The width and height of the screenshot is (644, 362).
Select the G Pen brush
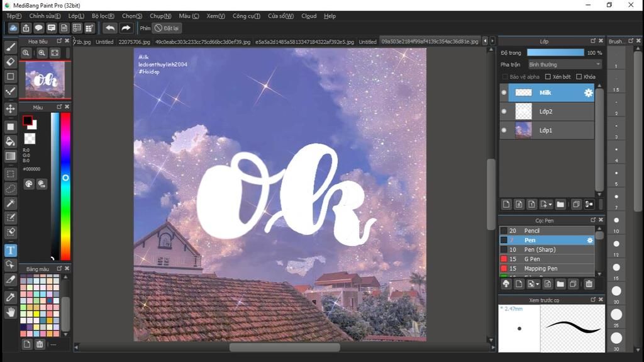click(x=547, y=259)
